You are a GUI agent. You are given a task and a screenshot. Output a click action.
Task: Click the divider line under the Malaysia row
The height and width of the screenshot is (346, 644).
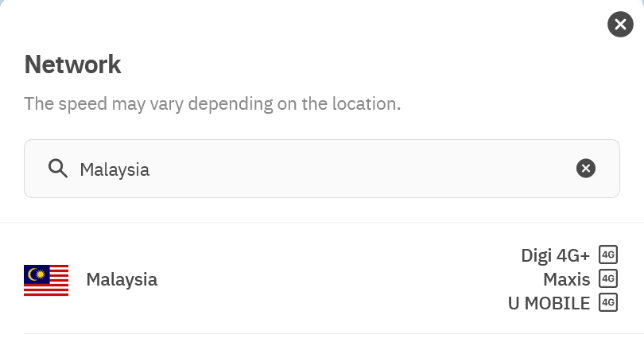pyautogui.click(x=322, y=333)
